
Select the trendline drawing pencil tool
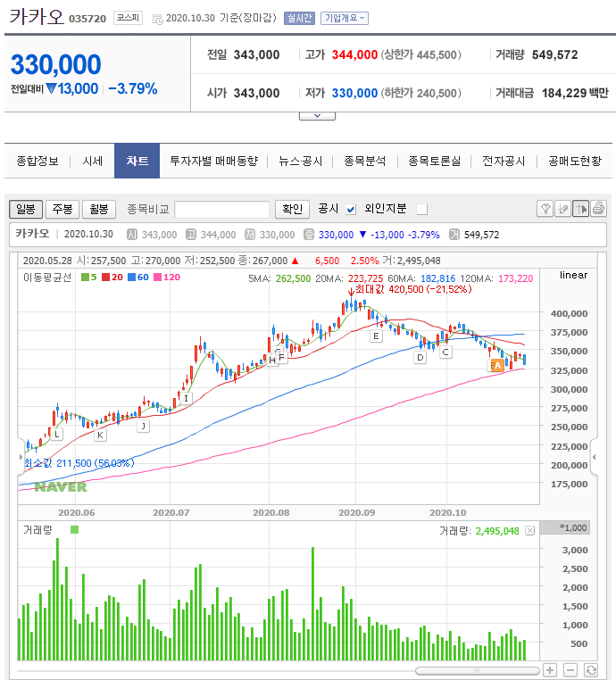[x=562, y=209]
